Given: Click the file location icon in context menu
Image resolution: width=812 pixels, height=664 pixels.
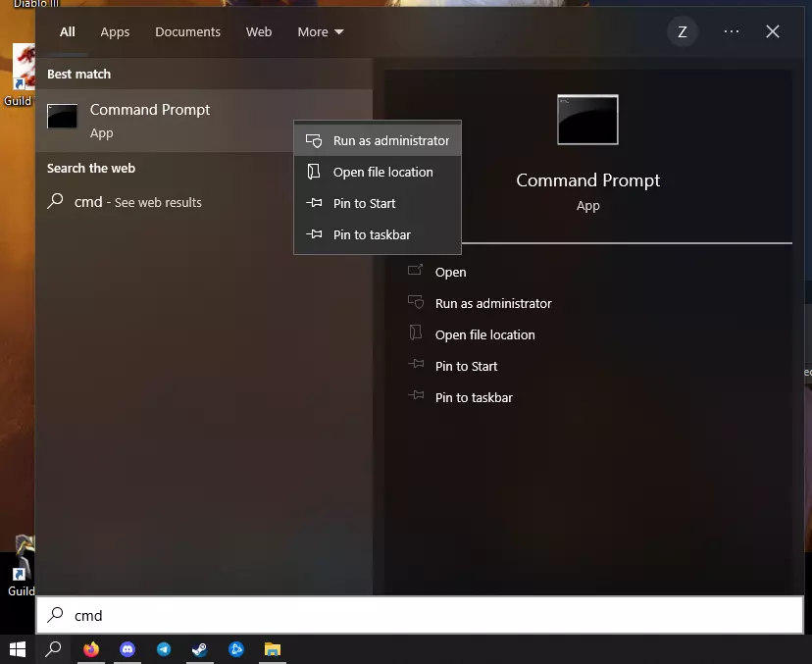Looking at the screenshot, I should coord(314,172).
